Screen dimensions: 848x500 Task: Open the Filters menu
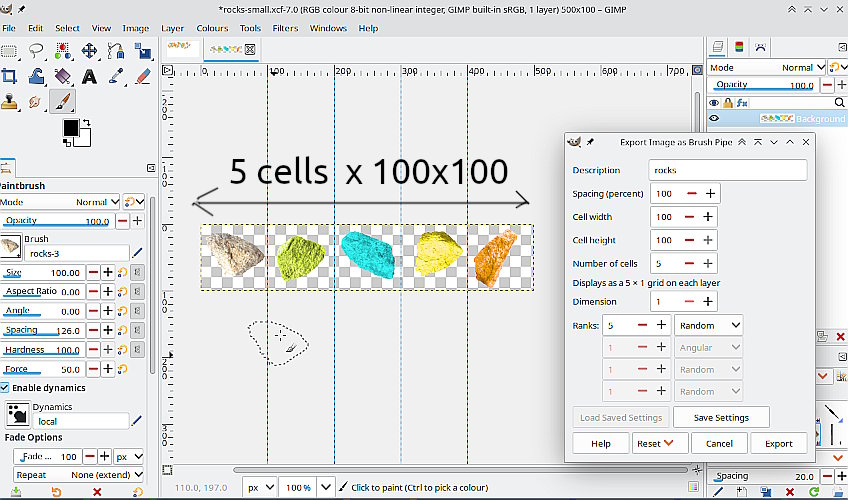pos(285,28)
